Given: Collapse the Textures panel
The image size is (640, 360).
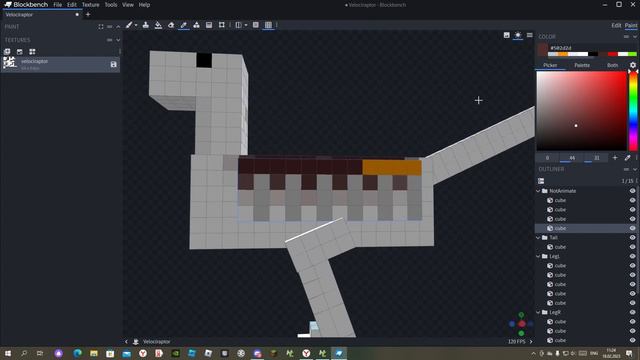Looking at the screenshot, I should 118,40.
